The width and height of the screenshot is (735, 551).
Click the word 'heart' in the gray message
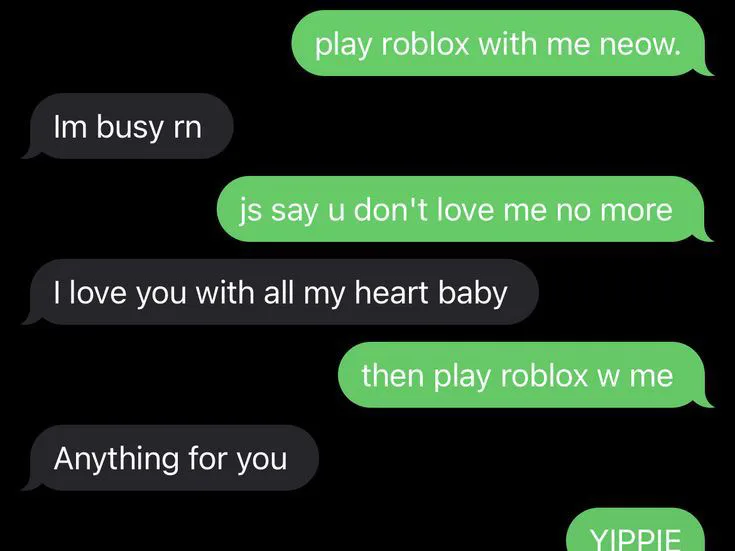coord(391,293)
